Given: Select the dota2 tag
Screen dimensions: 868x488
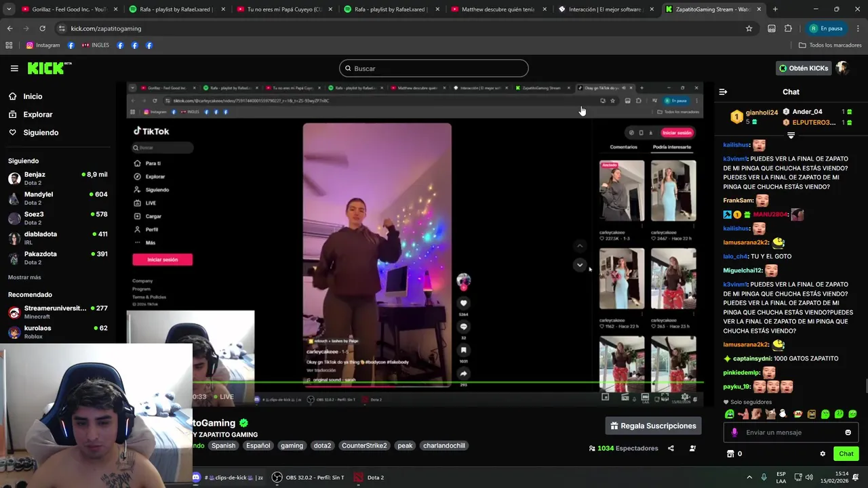Looking at the screenshot, I should (x=322, y=445).
